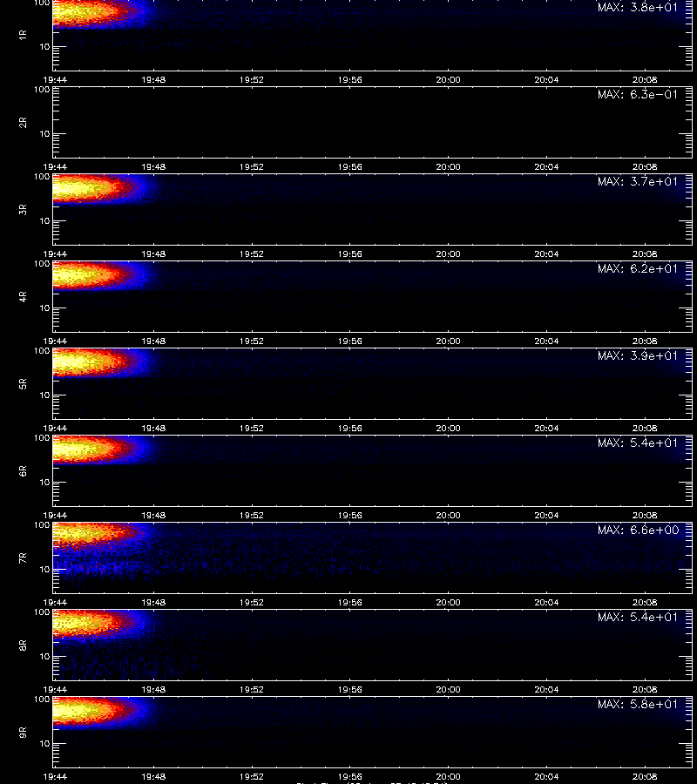Screen dimensions: 697x784
Task: Click the 3R panel axis label
Action: (23, 209)
